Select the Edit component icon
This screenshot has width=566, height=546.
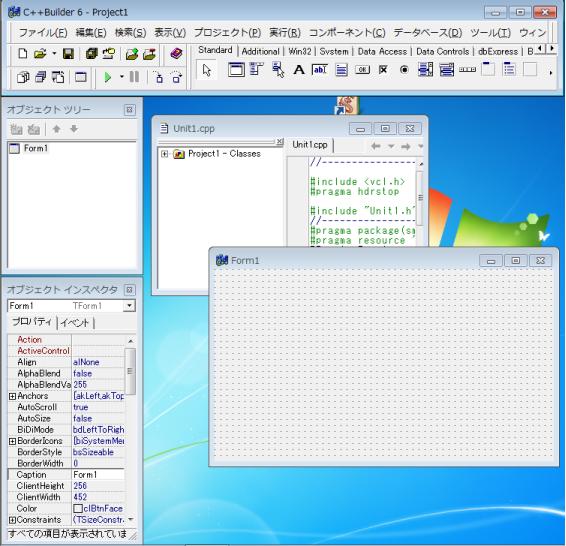tap(319, 69)
